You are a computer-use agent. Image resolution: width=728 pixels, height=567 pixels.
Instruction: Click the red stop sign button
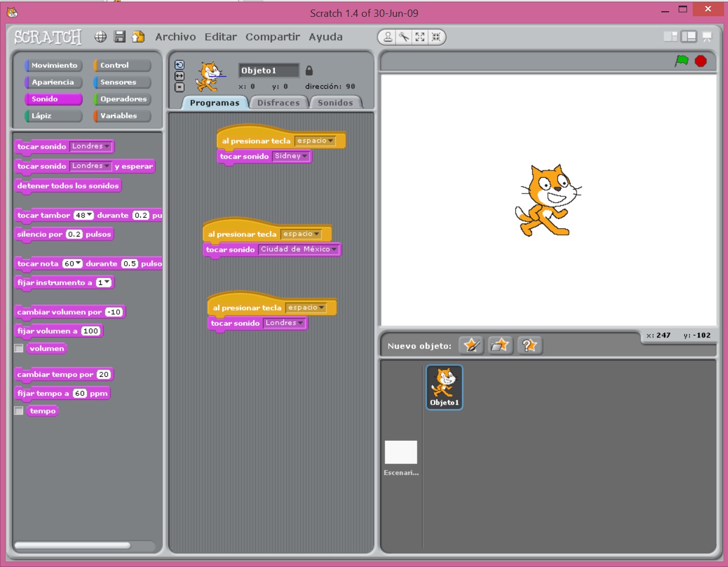coord(701,61)
